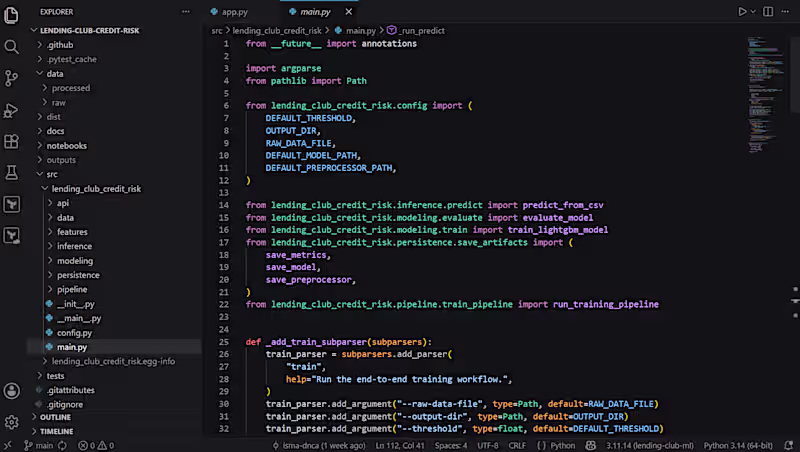Open the __main__.py file

click(x=79, y=318)
